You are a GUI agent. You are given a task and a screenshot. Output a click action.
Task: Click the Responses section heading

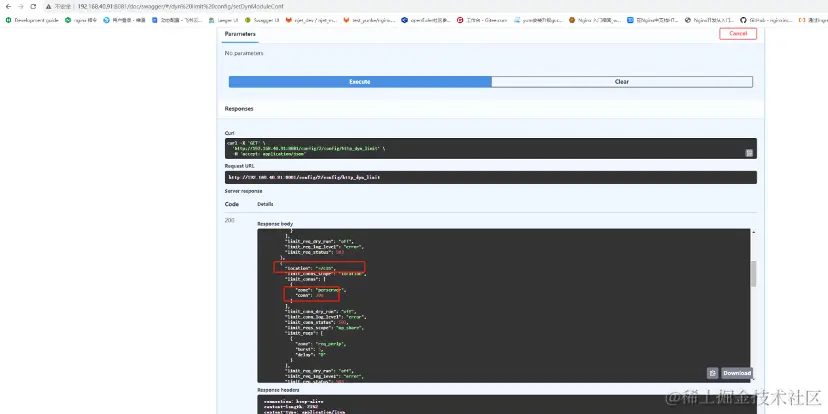coord(239,109)
